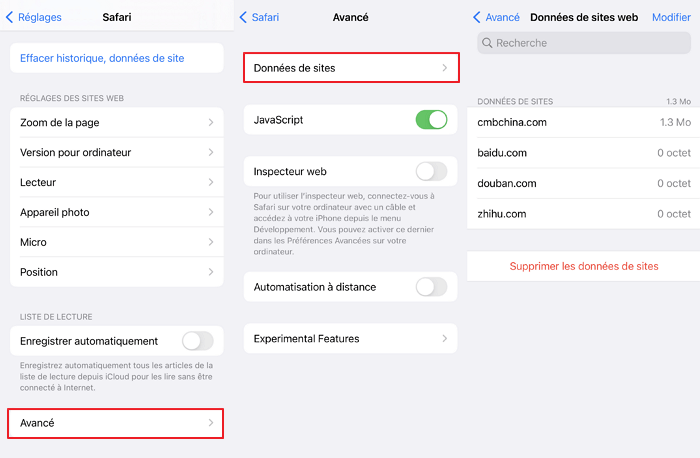Expand Version pour ordinateur settings
This screenshot has height=458, width=700.
tap(117, 152)
